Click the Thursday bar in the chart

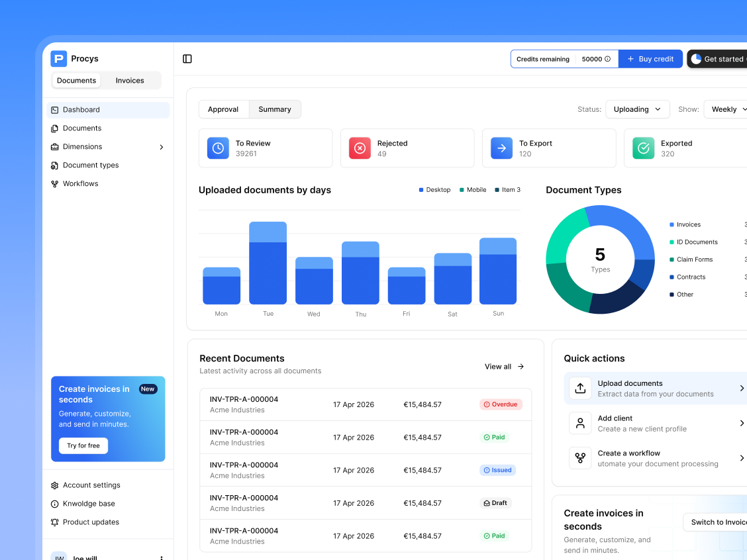coord(360,273)
